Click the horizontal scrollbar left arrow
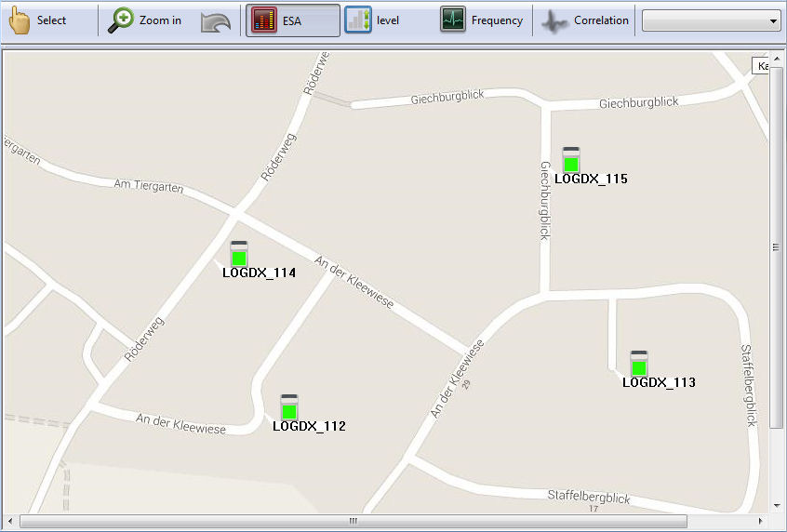This screenshot has height=532, width=787. (x=10, y=521)
